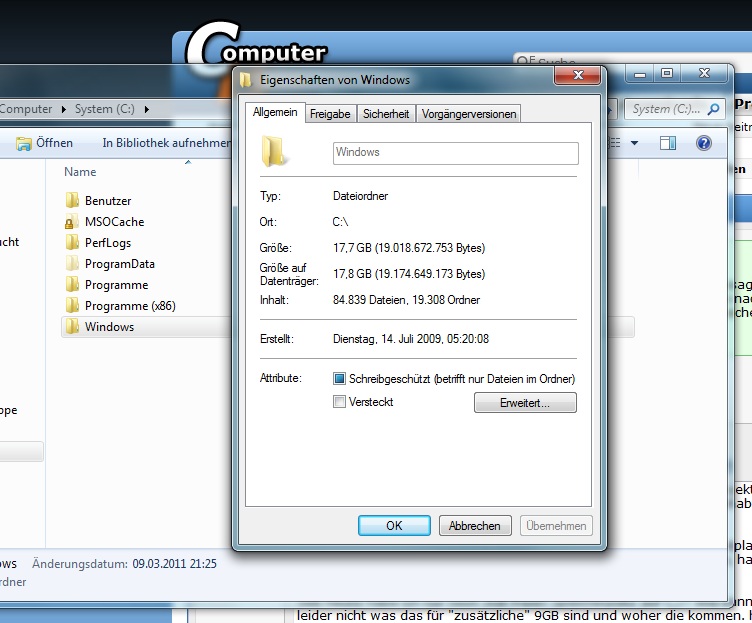Image resolution: width=752 pixels, height=623 pixels.
Task: Click the search magnifier in Explorer
Action: point(713,109)
